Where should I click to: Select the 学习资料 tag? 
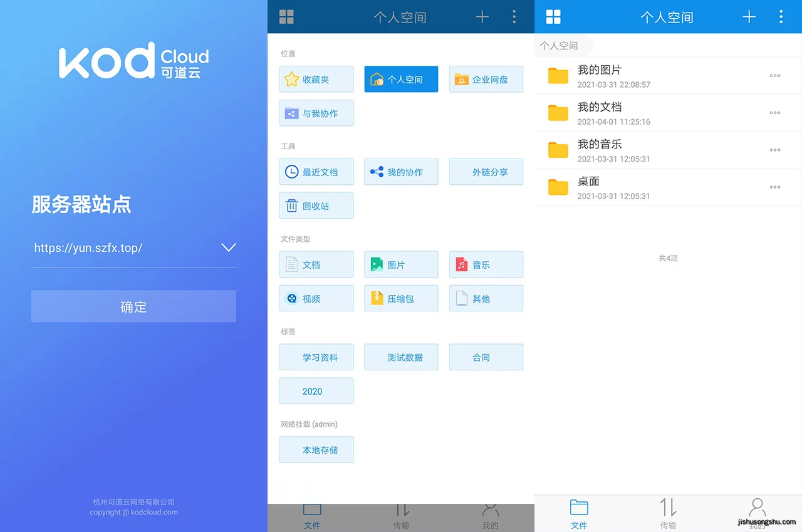tap(316, 357)
